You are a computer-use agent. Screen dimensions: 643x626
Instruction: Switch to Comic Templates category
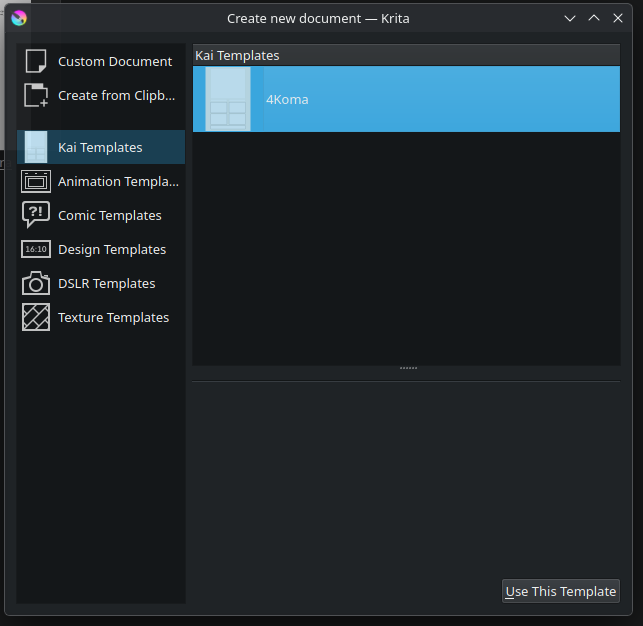click(x=110, y=215)
